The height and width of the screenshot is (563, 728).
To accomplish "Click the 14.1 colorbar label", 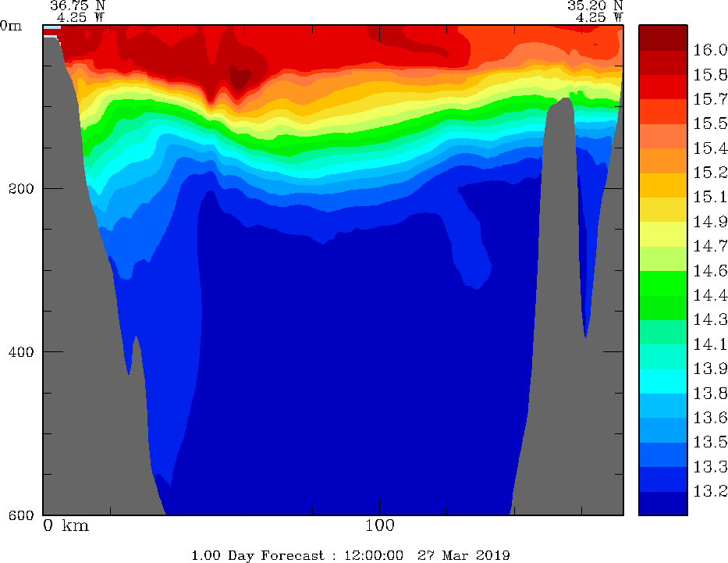I will click(710, 344).
